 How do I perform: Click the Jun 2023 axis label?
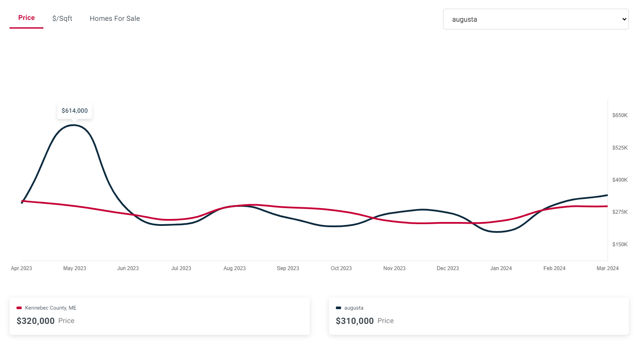click(x=128, y=268)
